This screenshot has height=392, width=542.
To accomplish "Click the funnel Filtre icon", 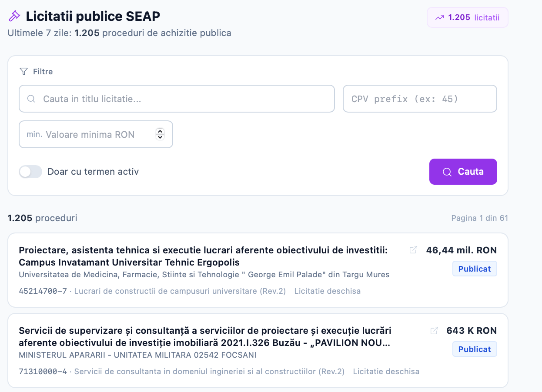I will (23, 71).
